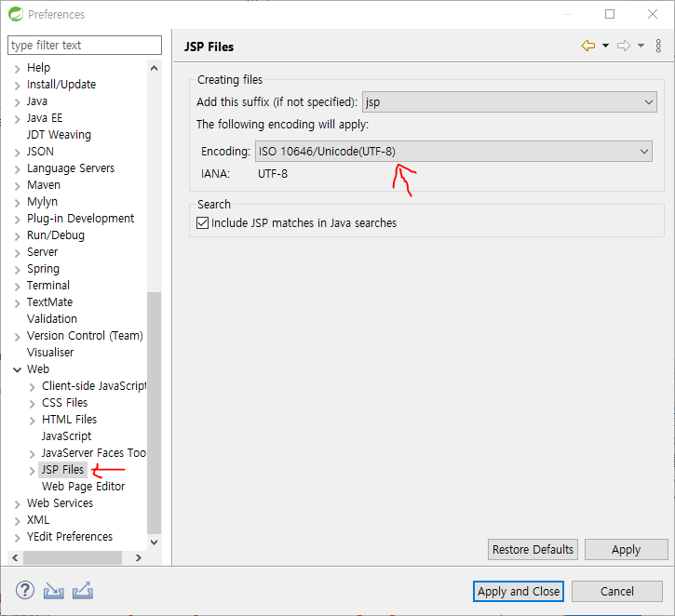Expand the JSON tree node

point(17,153)
